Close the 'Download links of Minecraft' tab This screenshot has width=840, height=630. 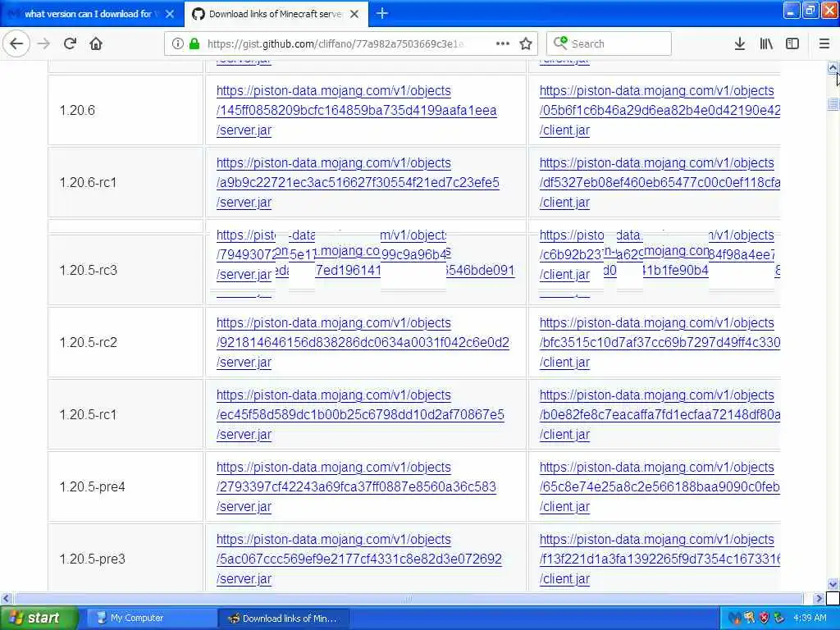point(354,14)
